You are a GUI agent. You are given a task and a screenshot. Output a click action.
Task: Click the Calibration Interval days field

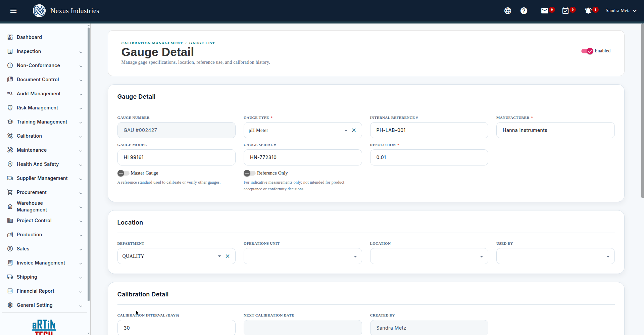(177, 328)
